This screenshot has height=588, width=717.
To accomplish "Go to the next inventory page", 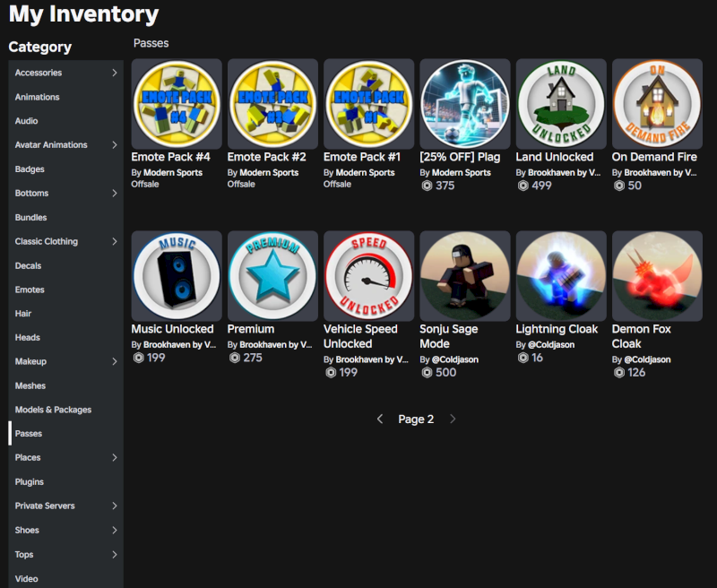I will click(x=453, y=419).
